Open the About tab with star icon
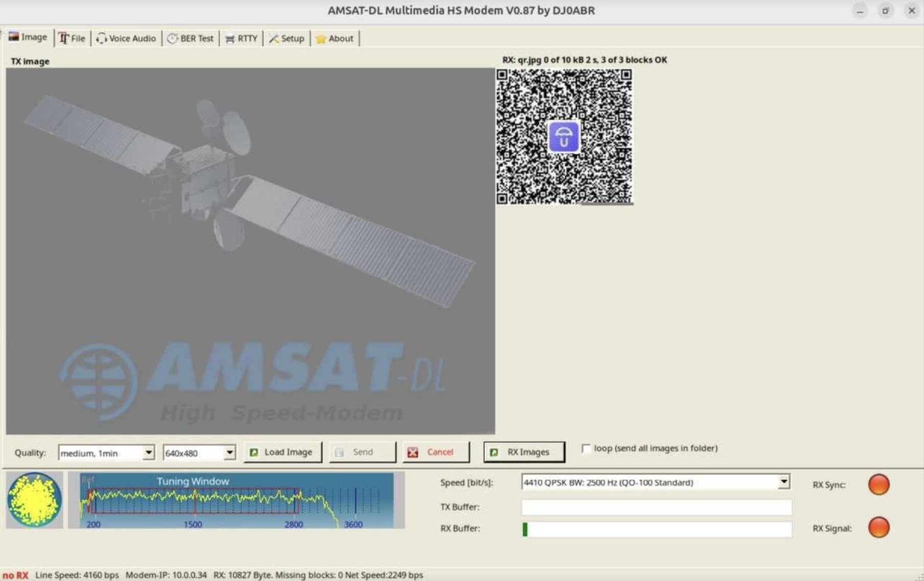Screen dimensions: 924x581 coord(335,38)
